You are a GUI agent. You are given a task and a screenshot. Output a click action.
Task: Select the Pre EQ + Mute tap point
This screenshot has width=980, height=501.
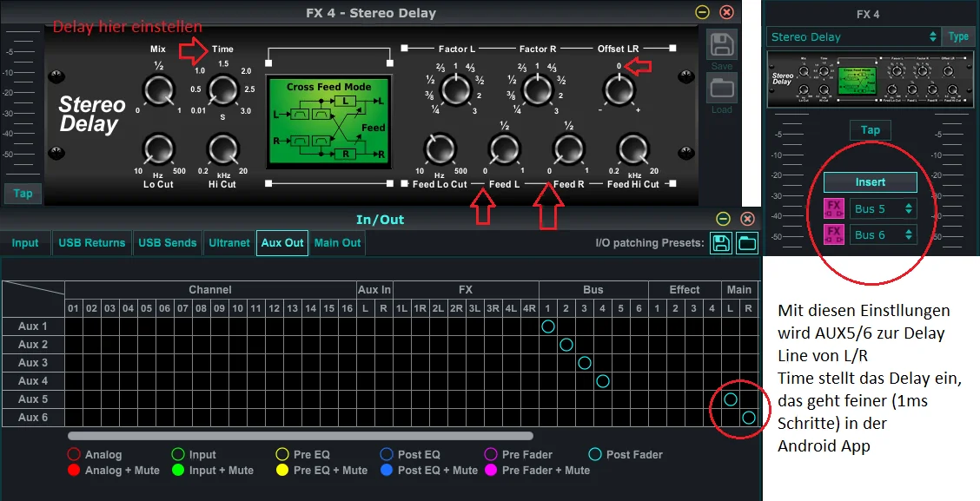point(282,470)
